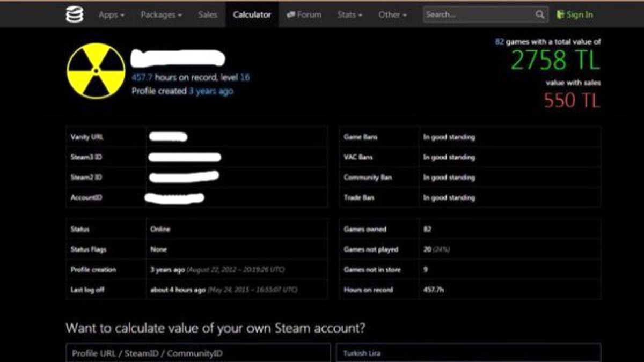Viewport: 644px width, 362px height.
Task: Click the Games owned 82 value
Action: (x=427, y=229)
